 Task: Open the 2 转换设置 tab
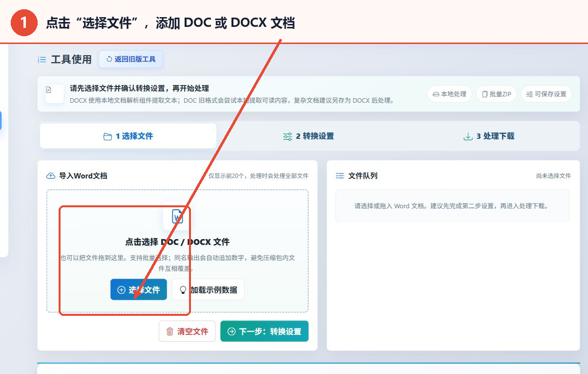pyautogui.click(x=308, y=136)
